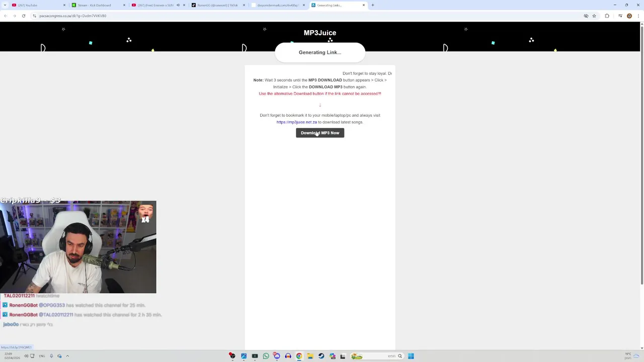
Task: Click the MP3Juice site title
Action: coord(320,33)
